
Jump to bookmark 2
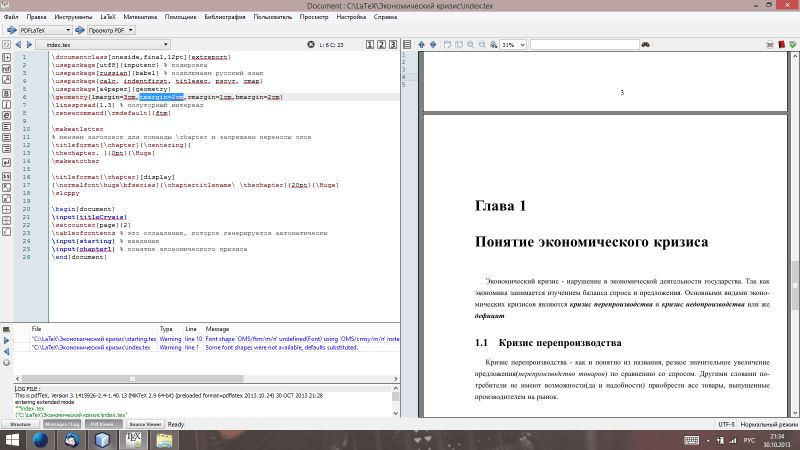pyautogui.click(x=381, y=44)
